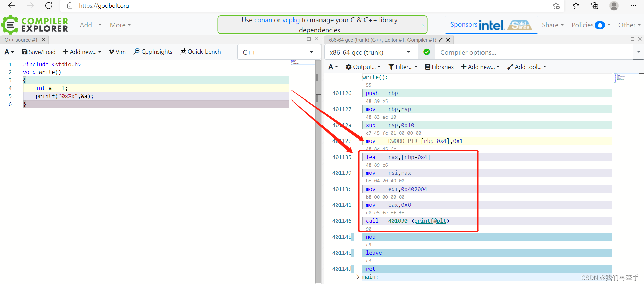Click the 'lea rax,[rbp-0x4]' assembly line
644x284 pixels.
(x=487, y=157)
